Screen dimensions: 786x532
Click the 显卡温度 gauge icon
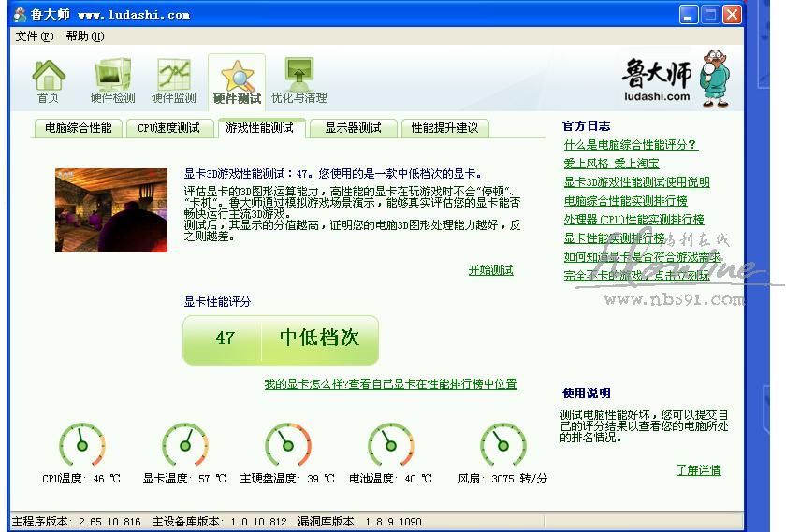[x=185, y=444]
